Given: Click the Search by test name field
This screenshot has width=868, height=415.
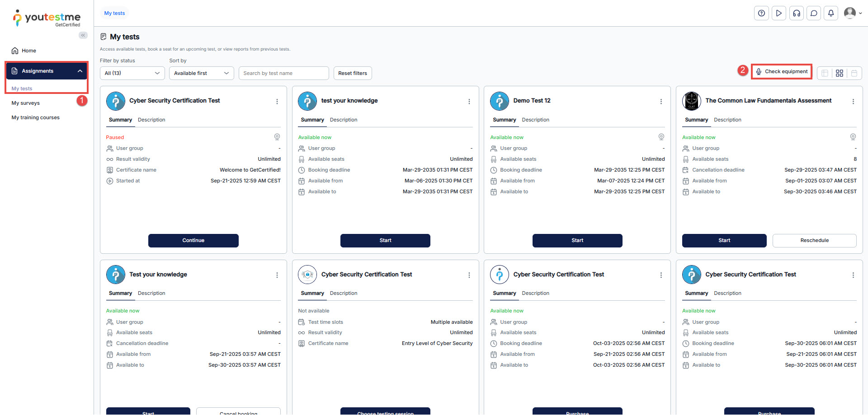Looking at the screenshot, I should [x=283, y=73].
